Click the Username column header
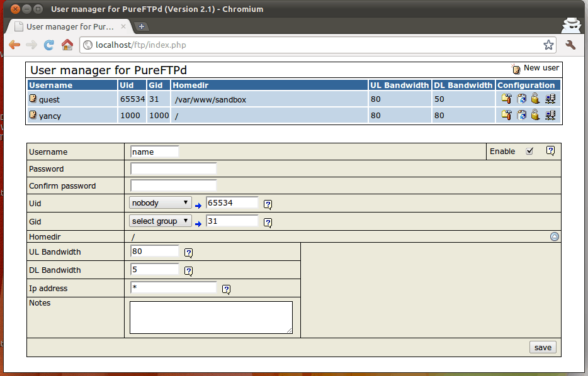The height and width of the screenshot is (376, 588). click(x=72, y=85)
